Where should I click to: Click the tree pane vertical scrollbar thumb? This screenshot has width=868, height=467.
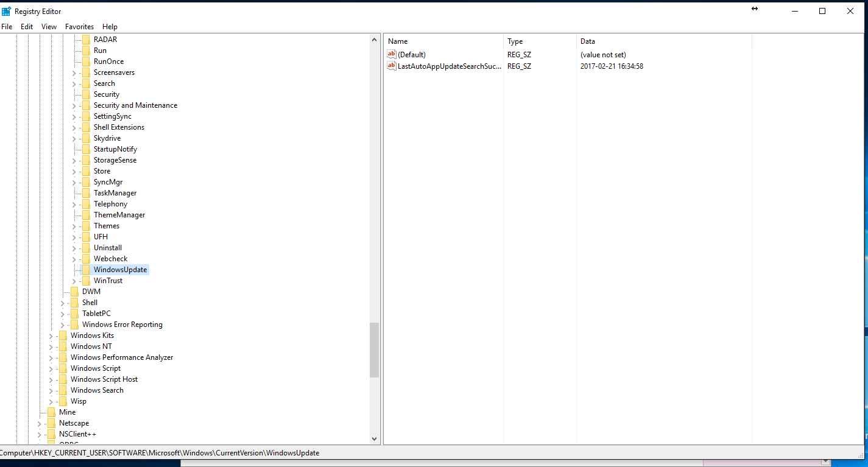pos(374,349)
